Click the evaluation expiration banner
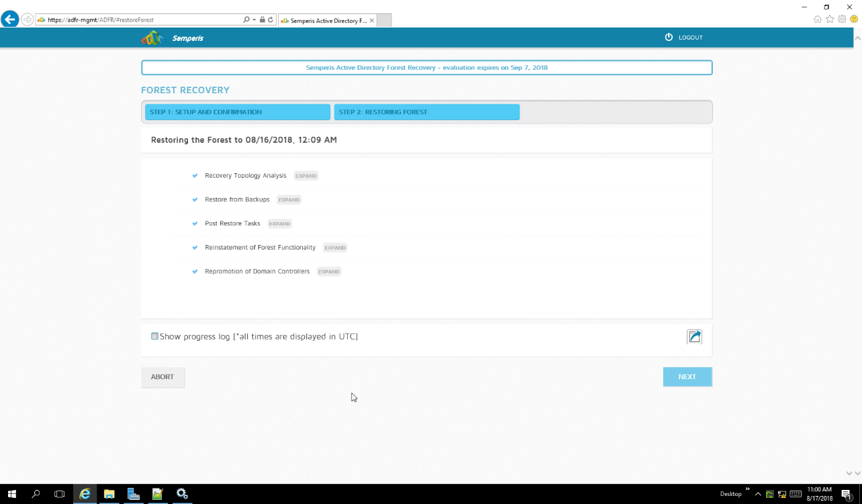This screenshot has height=504, width=862. click(427, 68)
